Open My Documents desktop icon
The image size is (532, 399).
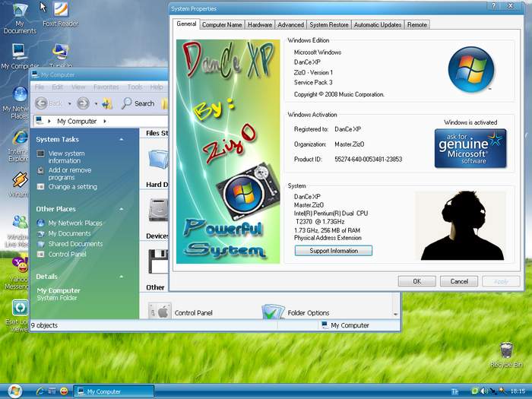pyautogui.click(x=19, y=18)
